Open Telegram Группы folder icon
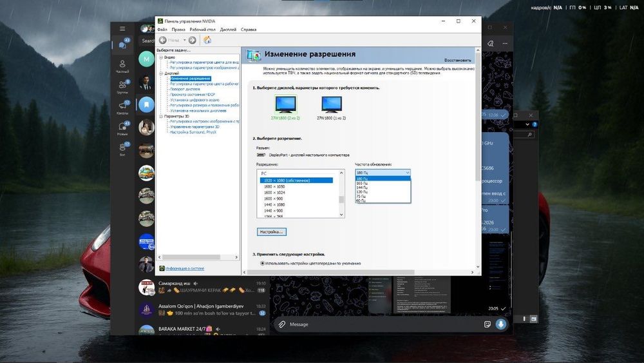644x363 pixels. [122, 86]
